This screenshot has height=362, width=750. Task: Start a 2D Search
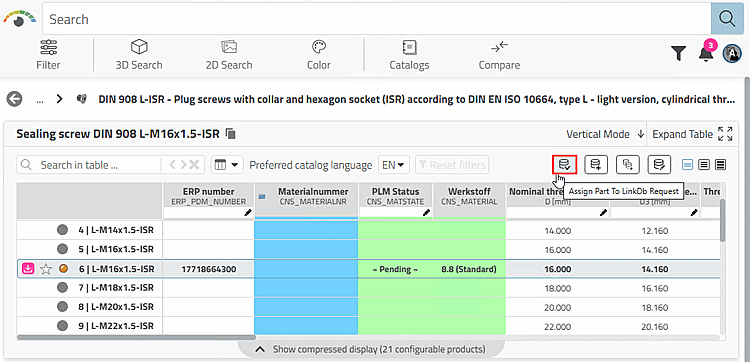229,55
